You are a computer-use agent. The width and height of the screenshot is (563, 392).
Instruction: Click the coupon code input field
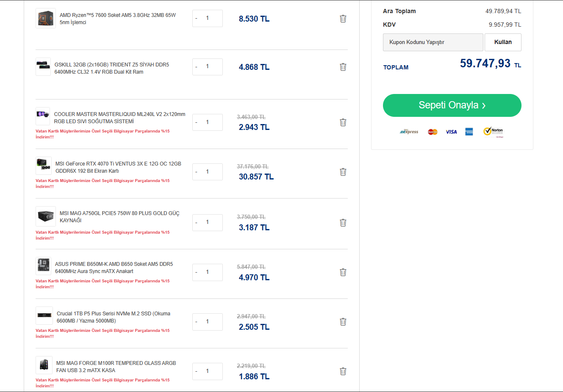click(x=433, y=42)
